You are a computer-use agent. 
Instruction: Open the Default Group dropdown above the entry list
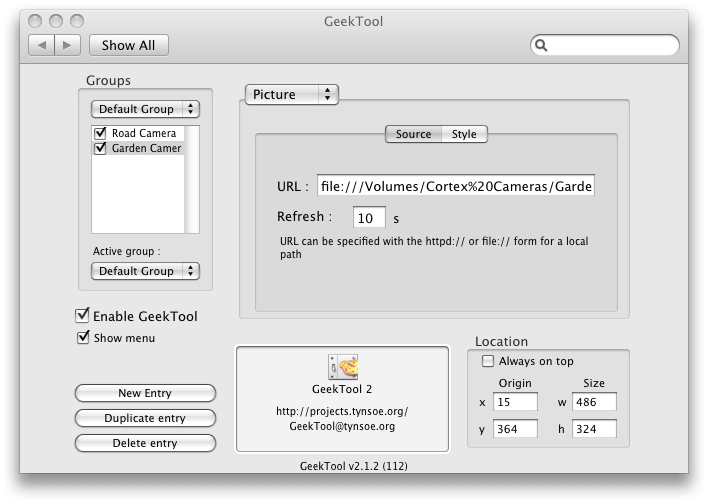point(145,109)
